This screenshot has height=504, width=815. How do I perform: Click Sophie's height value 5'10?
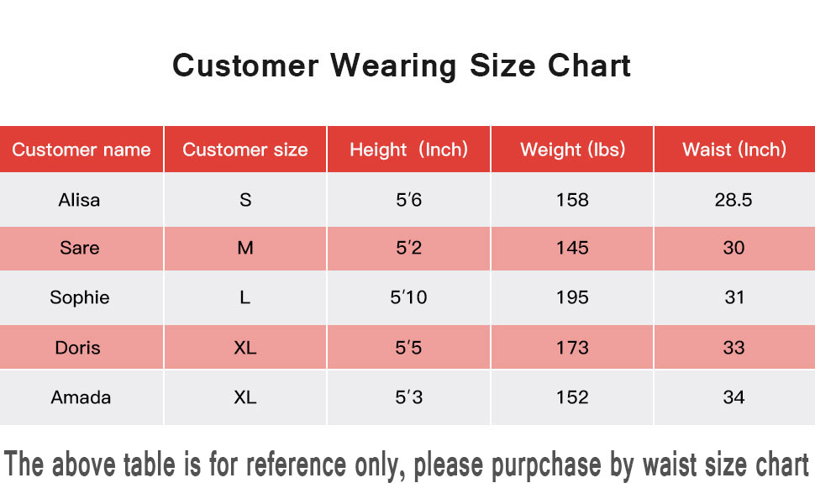click(x=408, y=297)
